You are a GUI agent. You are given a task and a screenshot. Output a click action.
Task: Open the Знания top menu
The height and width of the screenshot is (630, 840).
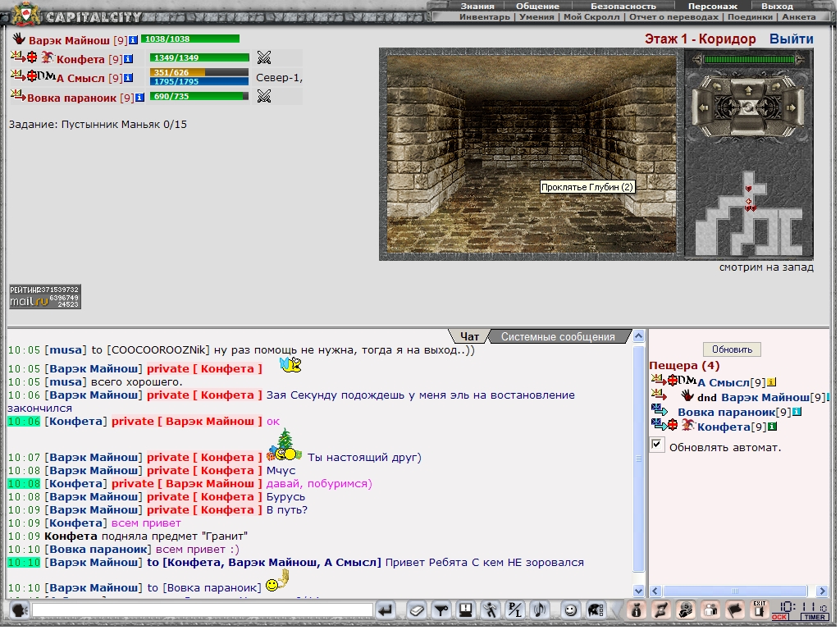pyautogui.click(x=477, y=6)
